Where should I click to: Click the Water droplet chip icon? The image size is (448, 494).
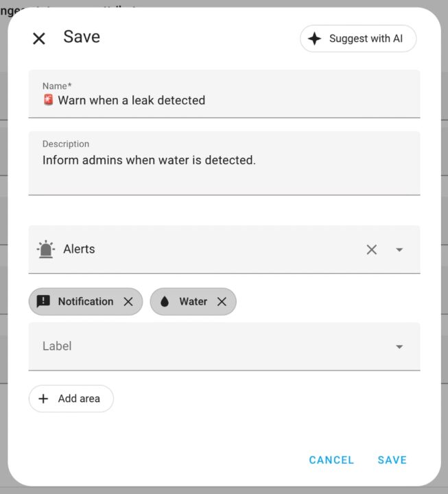tap(165, 301)
